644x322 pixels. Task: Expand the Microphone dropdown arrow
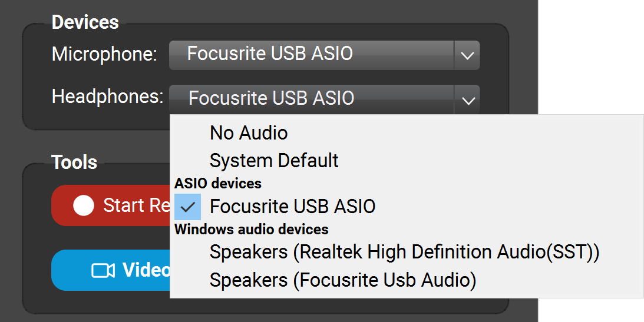pyautogui.click(x=467, y=55)
